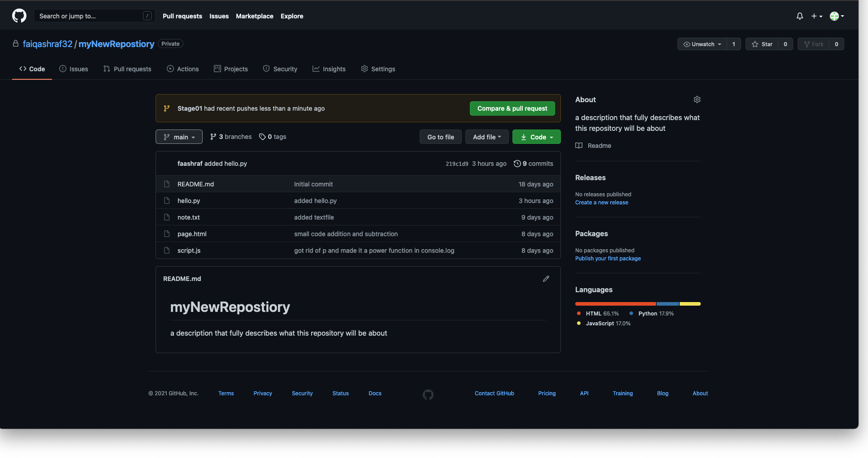
Task: Click the branch icon in Stage01 banner
Action: click(167, 108)
